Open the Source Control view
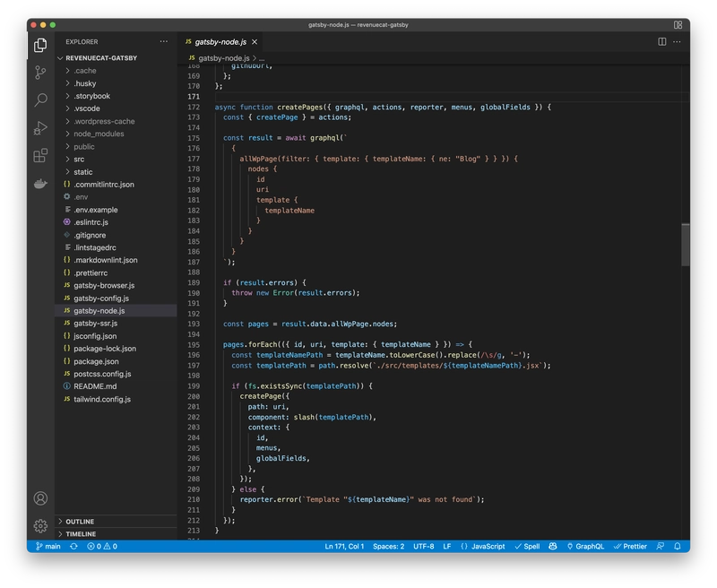Viewport: 717px width, 588px height. point(40,73)
